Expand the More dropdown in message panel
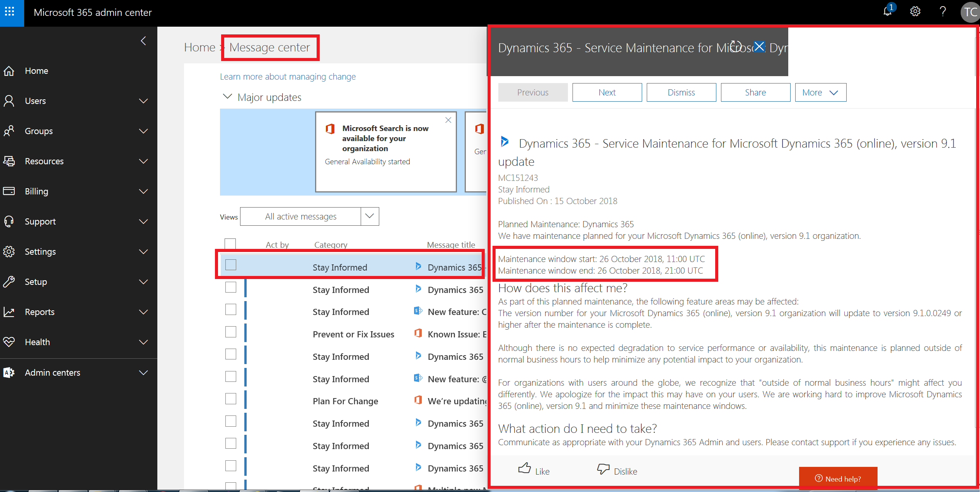 click(820, 92)
